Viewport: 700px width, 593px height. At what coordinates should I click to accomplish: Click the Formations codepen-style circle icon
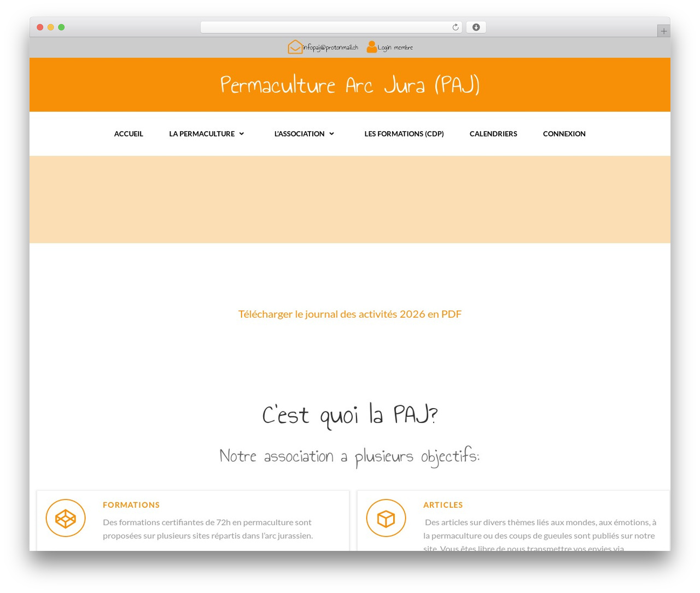point(66,518)
